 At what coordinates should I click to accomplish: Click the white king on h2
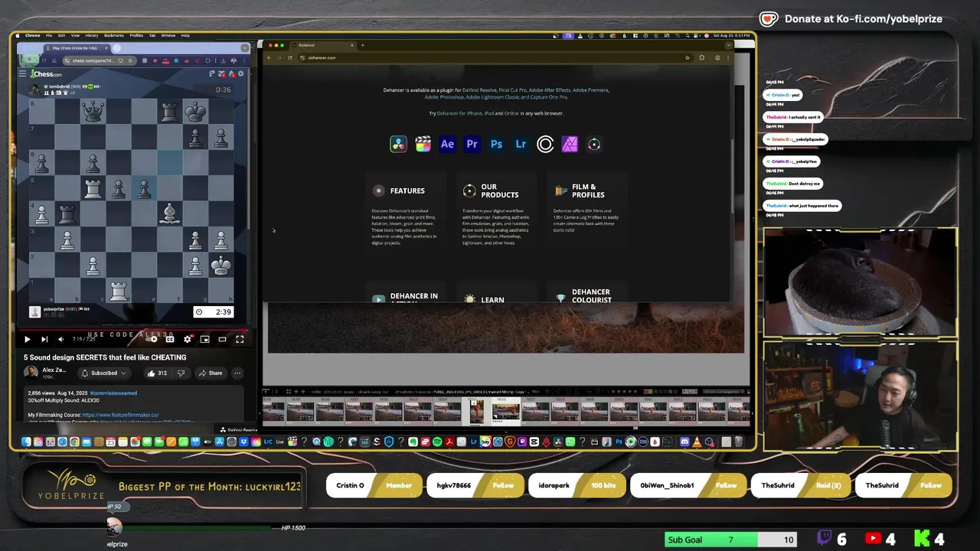pos(221,266)
